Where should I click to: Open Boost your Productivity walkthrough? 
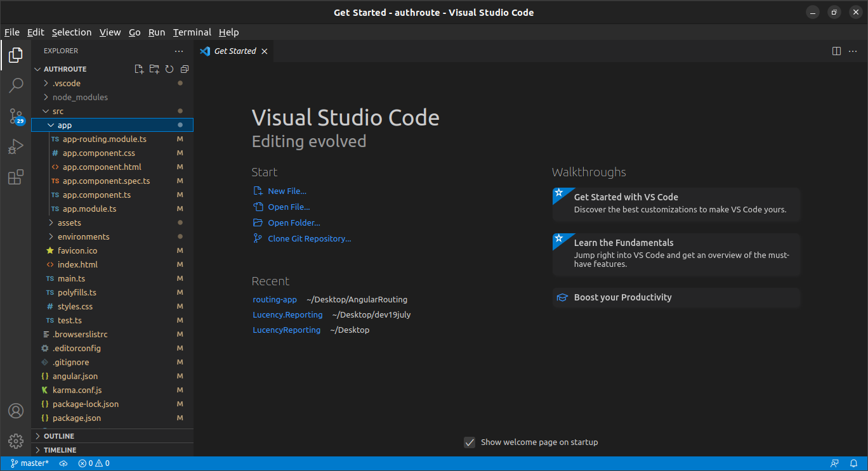tap(676, 297)
